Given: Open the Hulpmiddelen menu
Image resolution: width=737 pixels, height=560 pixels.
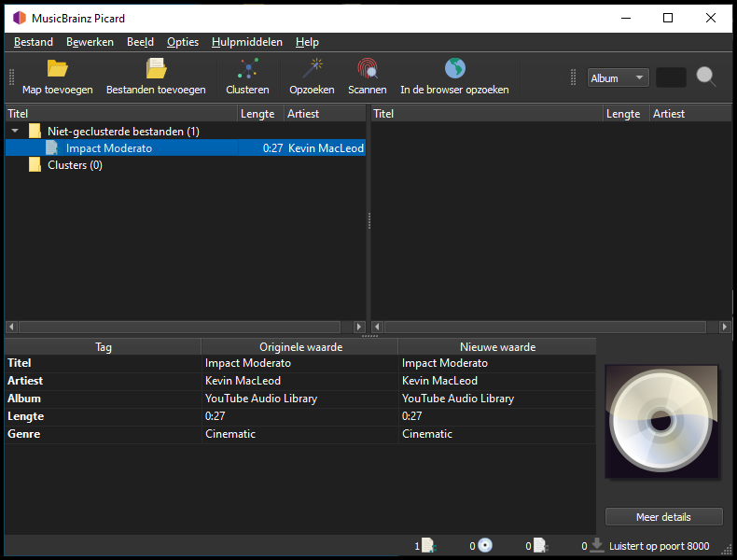Looking at the screenshot, I should pos(247,42).
